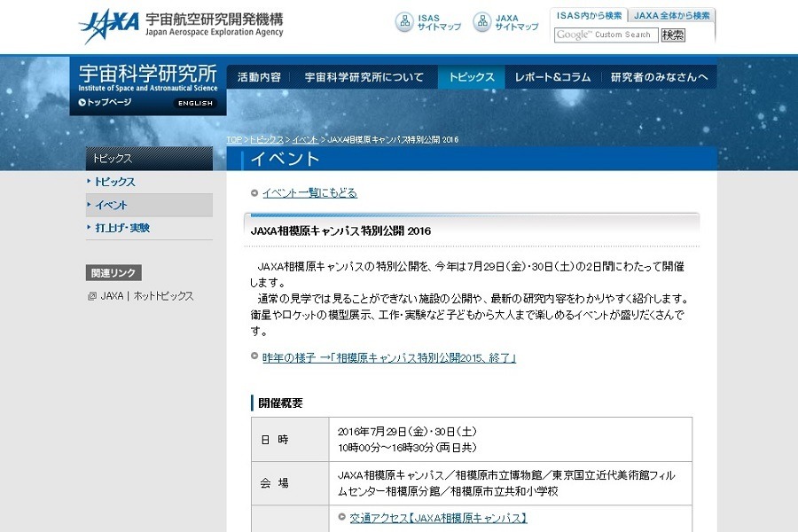This screenshot has width=798, height=532.
Task: Click the トピックス sidebar header
Action: tap(149, 159)
